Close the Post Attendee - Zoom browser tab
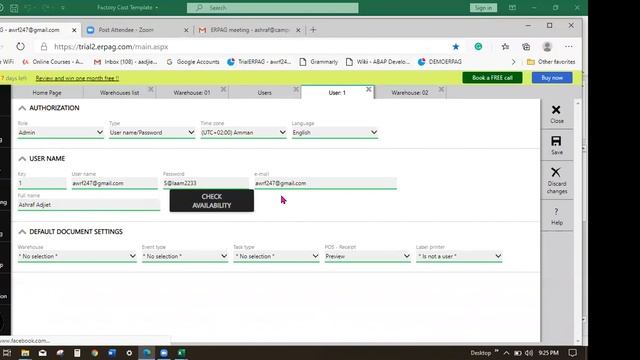 pos(186,30)
